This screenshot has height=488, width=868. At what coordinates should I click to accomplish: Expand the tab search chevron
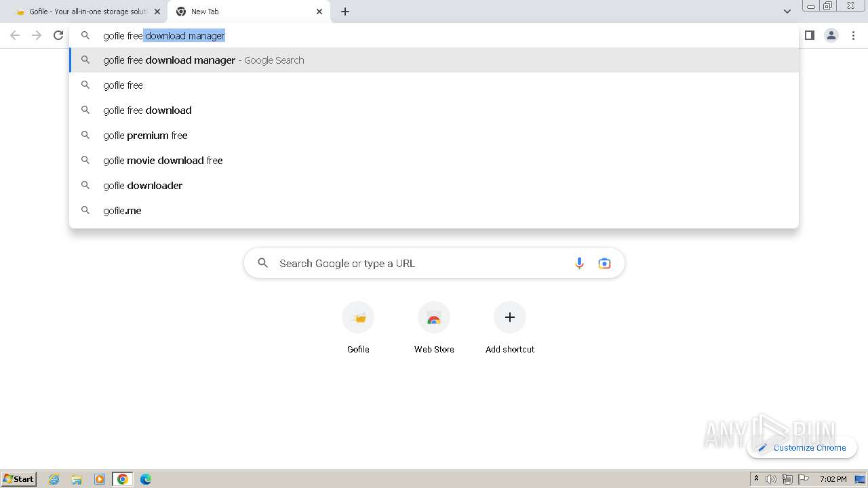[787, 12]
